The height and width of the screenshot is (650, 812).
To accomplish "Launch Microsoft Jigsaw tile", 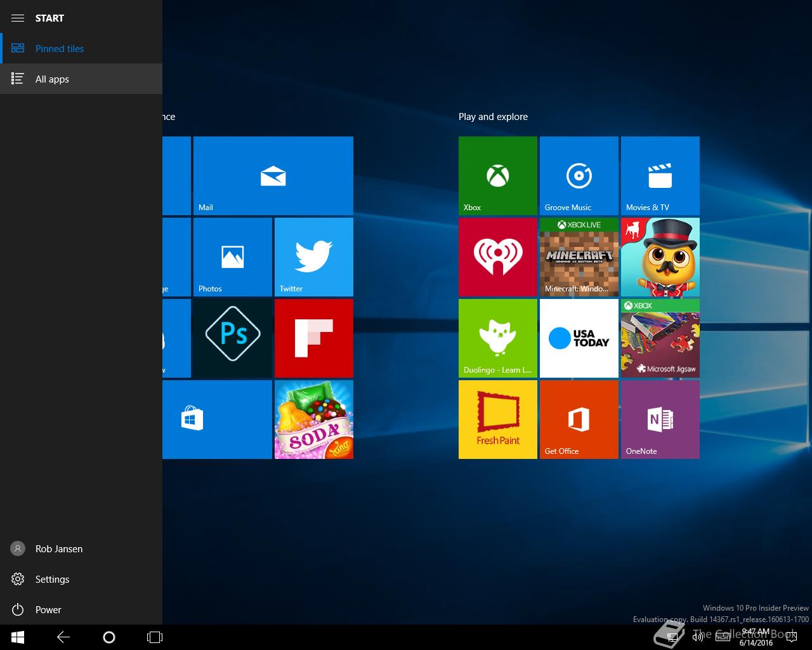I will (660, 338).
